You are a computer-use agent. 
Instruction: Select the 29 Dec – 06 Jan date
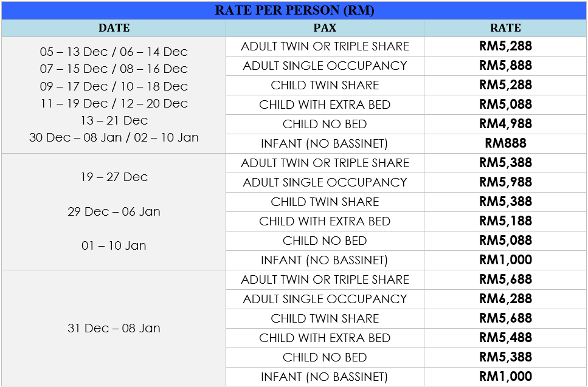(114, 211)
